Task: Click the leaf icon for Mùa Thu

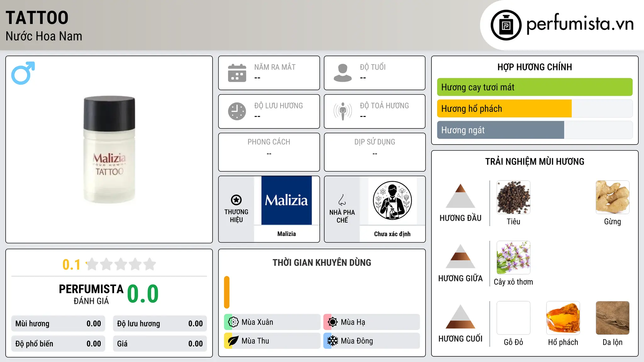Action: (x=233, y=341)
